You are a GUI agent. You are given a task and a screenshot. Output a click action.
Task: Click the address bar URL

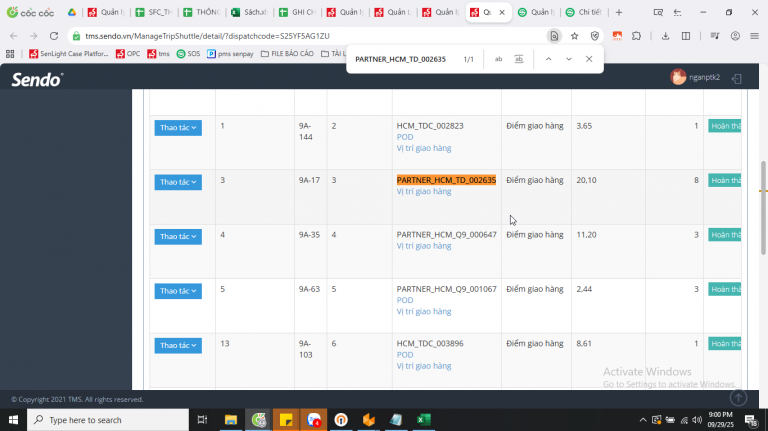pyautogui.click(x=207, y=36)
